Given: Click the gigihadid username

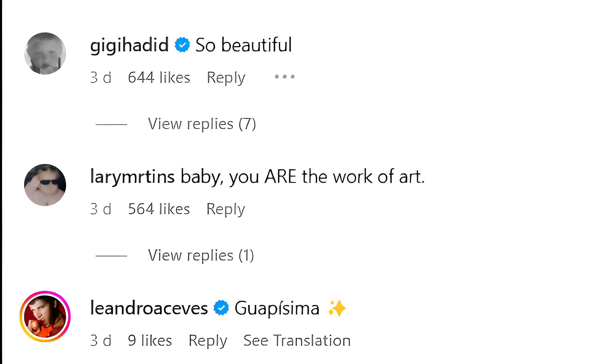Looking at the screenshot, I should click(x=129, y=45).
